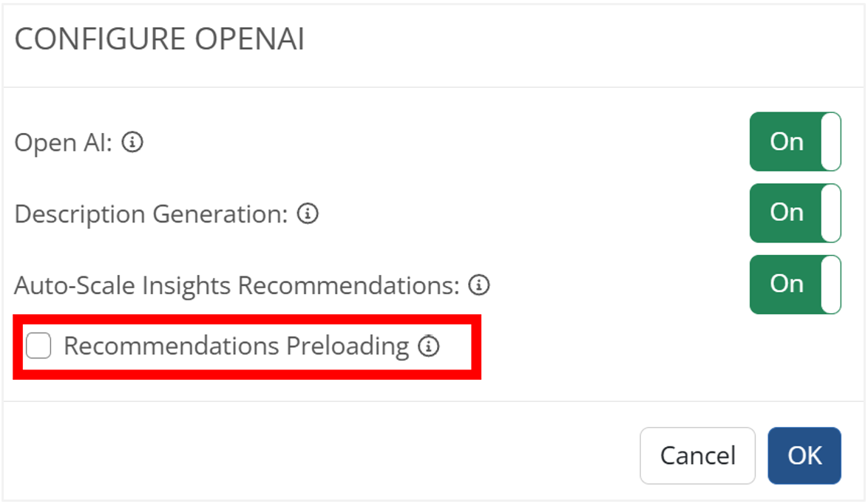Click the info icon beside Open AI

point(132,142)
